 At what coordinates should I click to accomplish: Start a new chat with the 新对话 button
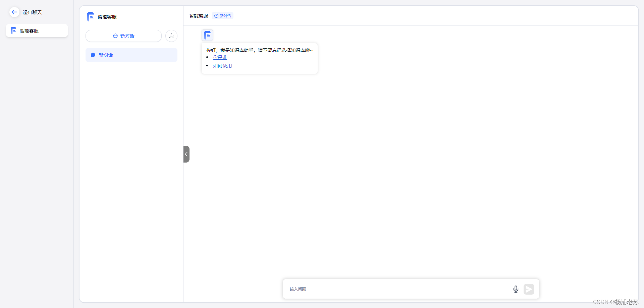pos(123,36)
